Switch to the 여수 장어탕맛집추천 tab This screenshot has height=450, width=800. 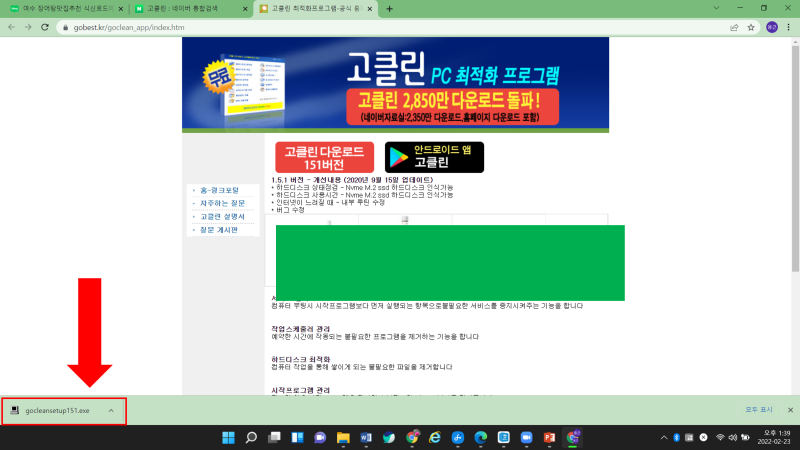[64, 9]
